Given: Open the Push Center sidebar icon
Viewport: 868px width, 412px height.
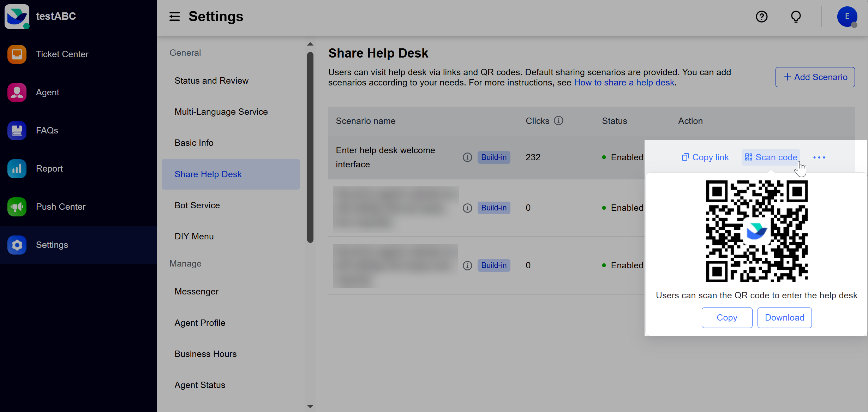Looking at the screenshot, I should pos(17,207).
